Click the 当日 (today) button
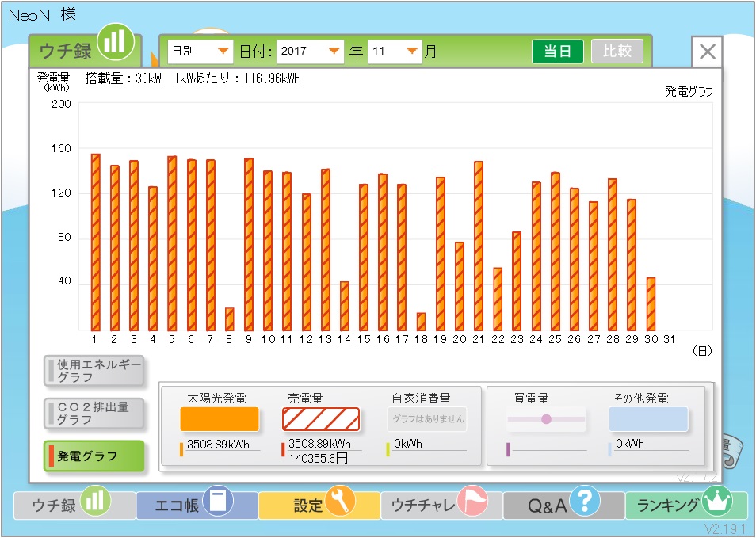The width and height of the screenshot is (756, 538). [558, 51]
